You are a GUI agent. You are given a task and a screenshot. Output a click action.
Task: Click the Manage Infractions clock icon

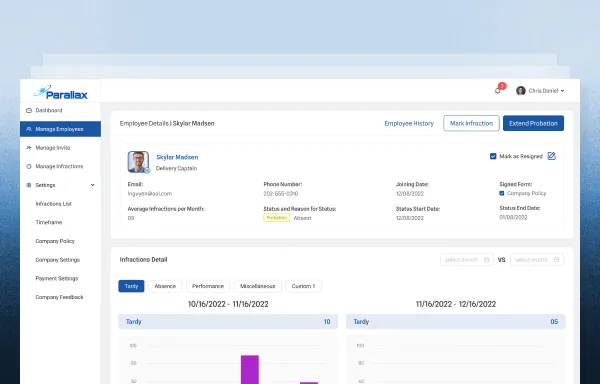pyautogui.click(x=29, y=166)
